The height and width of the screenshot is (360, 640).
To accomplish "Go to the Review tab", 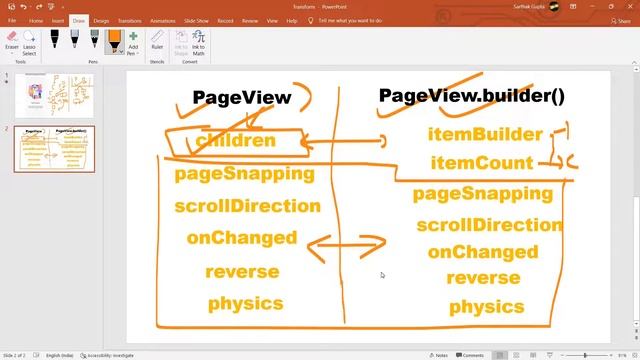I will pos(250,20).
